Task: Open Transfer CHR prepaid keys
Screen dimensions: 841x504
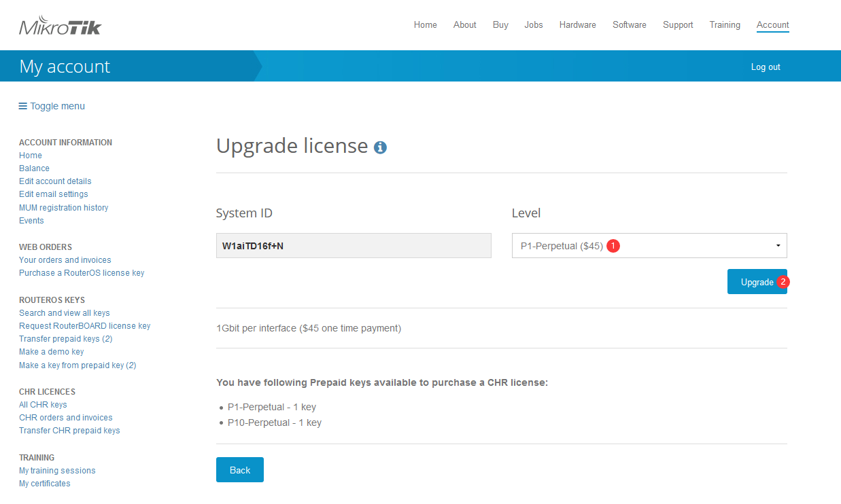Action: tap(69, 431)
